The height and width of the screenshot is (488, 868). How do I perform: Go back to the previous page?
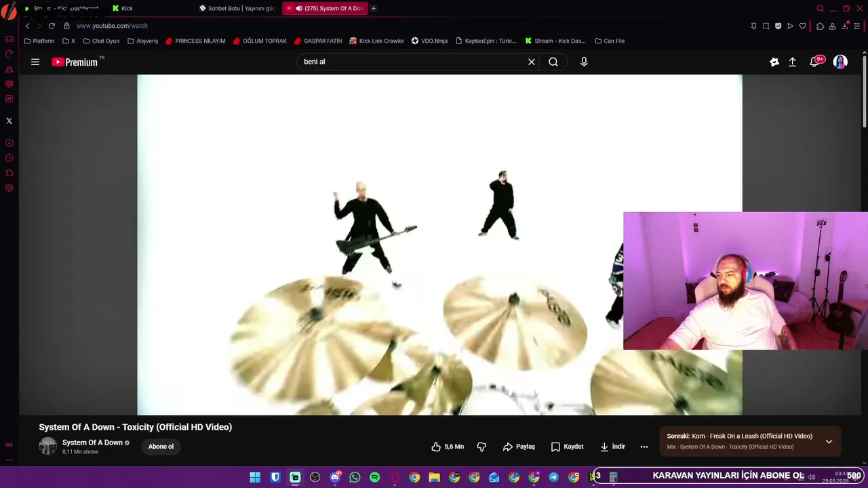(27, 26)
